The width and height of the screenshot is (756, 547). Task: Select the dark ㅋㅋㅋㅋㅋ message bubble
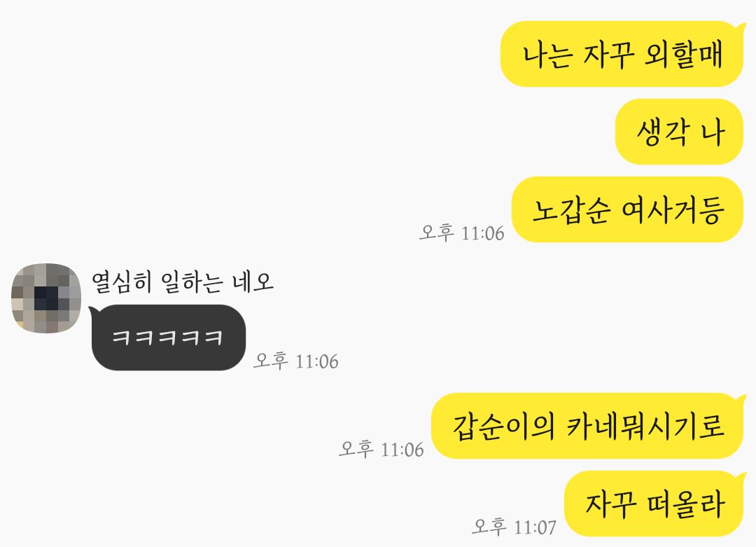168,338
